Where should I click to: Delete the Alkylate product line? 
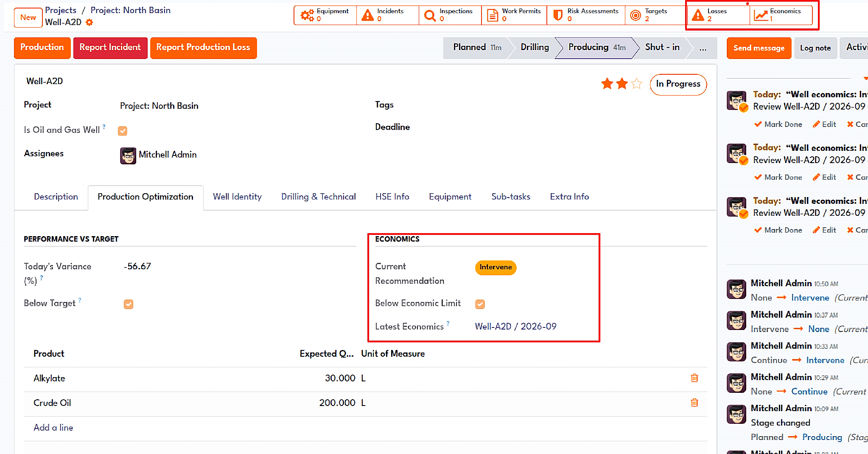point(694,378)
